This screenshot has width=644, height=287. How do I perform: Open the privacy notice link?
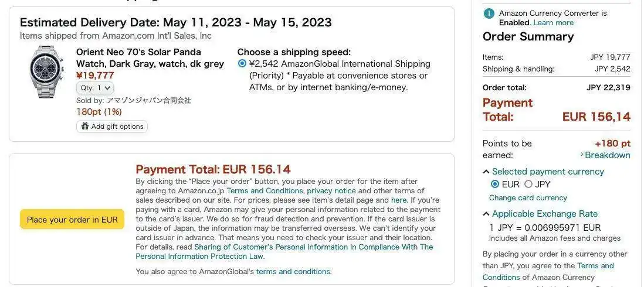331,191
